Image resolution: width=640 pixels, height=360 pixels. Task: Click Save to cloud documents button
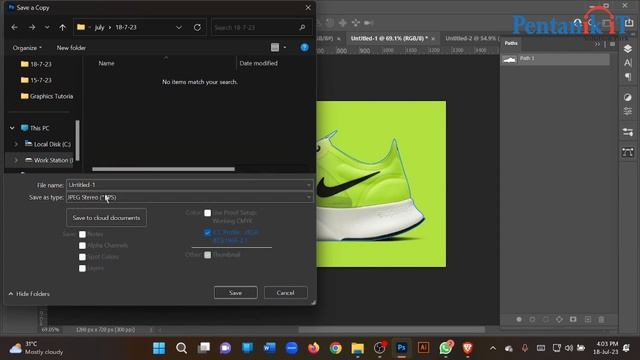(106, 218)
